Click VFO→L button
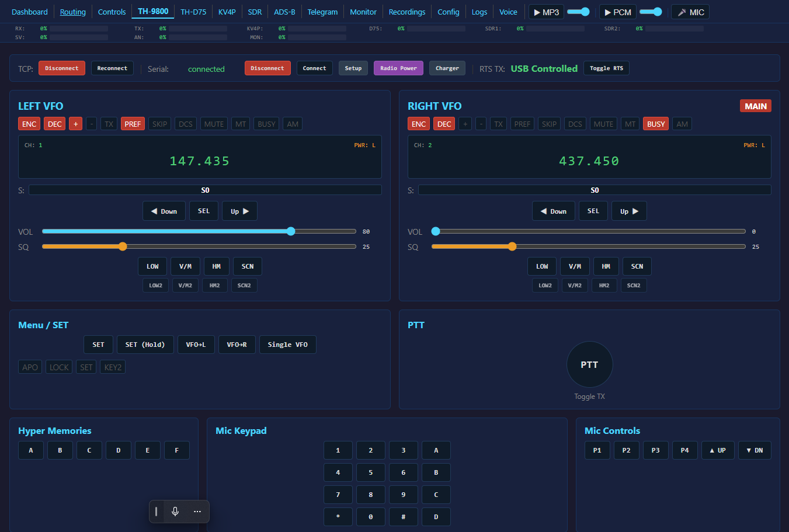Image resolution: width=789 pixels, height=532 pixels. pos(196,345)
